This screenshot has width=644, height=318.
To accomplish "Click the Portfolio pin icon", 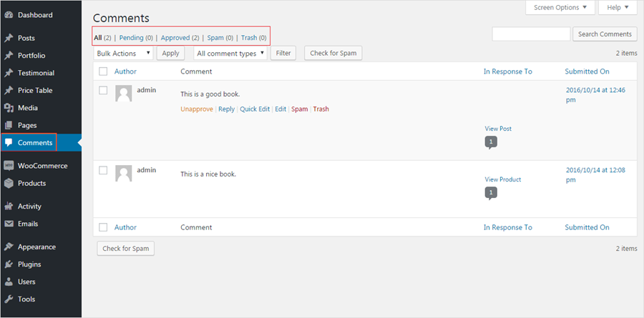I will (8, 56).
